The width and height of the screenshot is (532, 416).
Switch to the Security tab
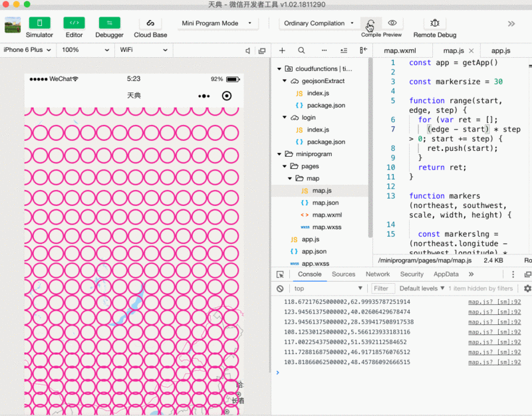click(412, 274)
